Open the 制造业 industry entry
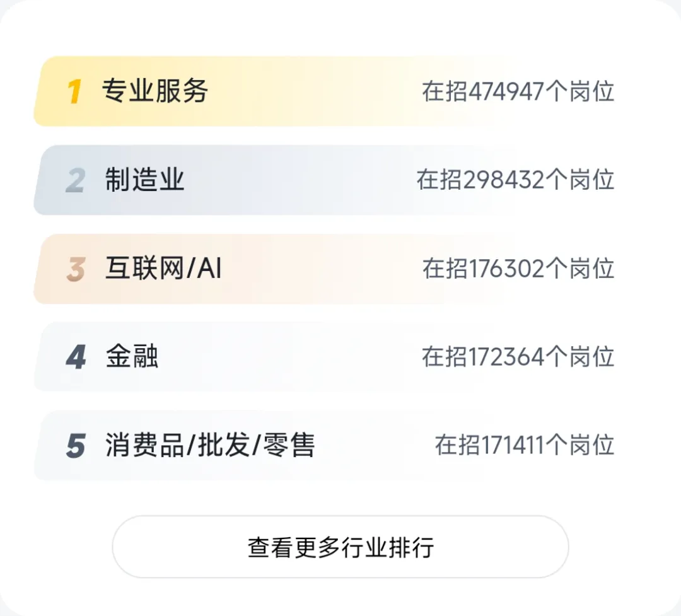The height and width of the screenshot is (616, 681). (x=144, y=180)
